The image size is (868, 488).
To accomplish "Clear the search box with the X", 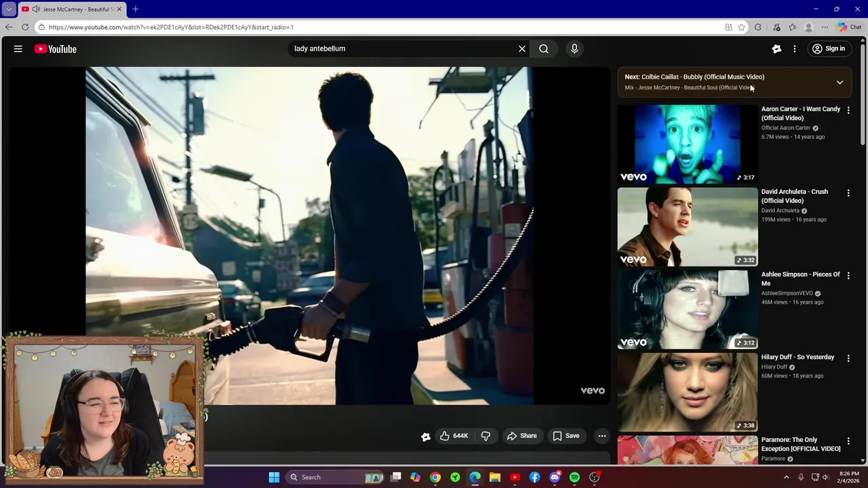I will tap(522, 49).
